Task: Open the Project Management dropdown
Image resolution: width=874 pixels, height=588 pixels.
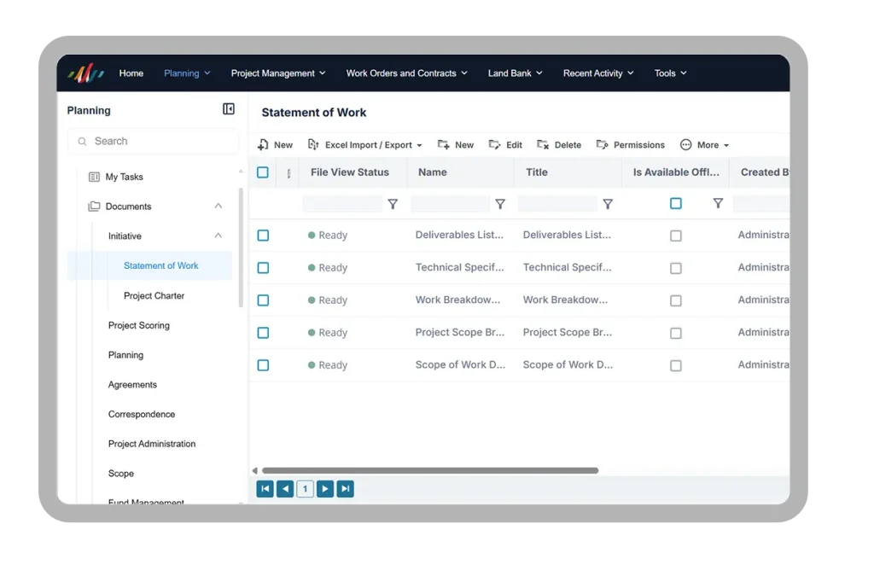Action: [278, 73]
